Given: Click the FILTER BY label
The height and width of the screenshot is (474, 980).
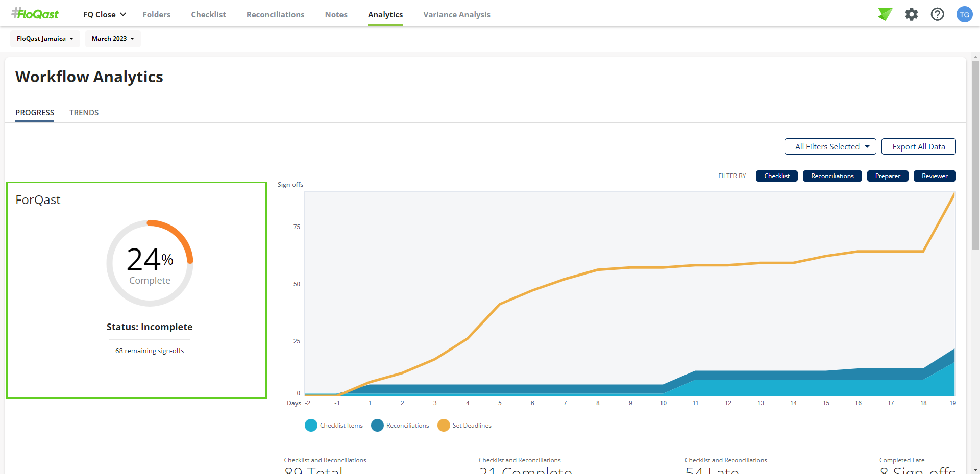Looking at the screenshot, I should (x=732, y=176).
